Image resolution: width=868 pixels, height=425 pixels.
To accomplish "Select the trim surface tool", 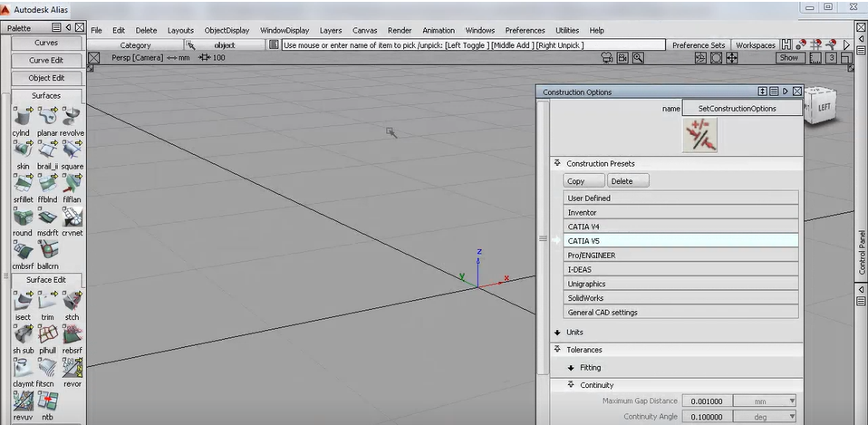I will click(48, 301).
